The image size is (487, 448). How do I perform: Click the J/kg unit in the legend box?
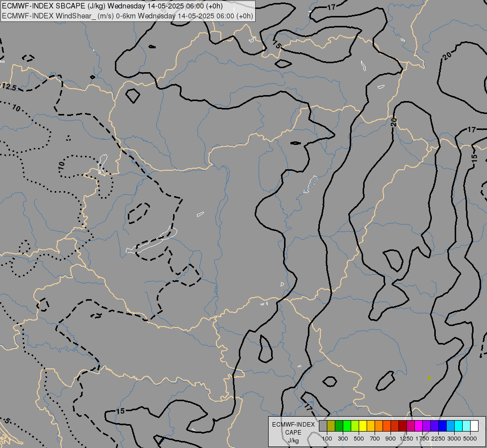[x=293, y=441]
